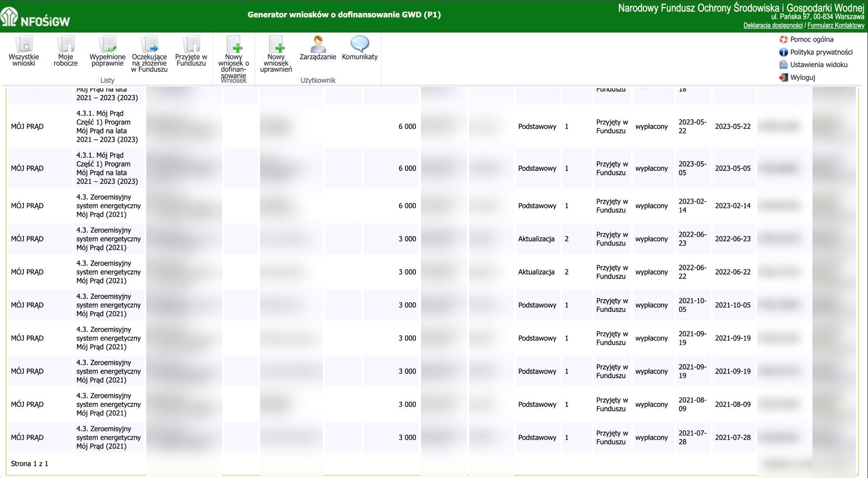Open the Wszystkie wnioski list icon
Screen dimensions: 868x478
coord(24,44)
